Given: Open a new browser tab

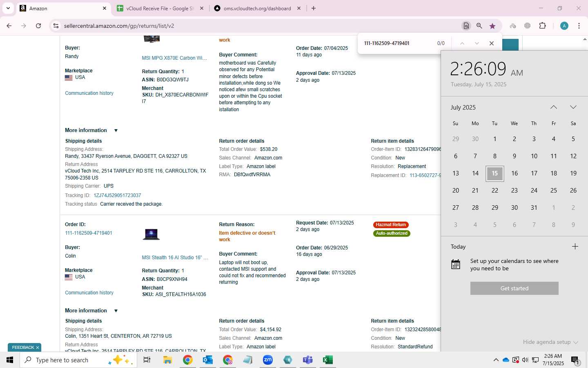Looking at the screenshot, I should pos(314,8).
